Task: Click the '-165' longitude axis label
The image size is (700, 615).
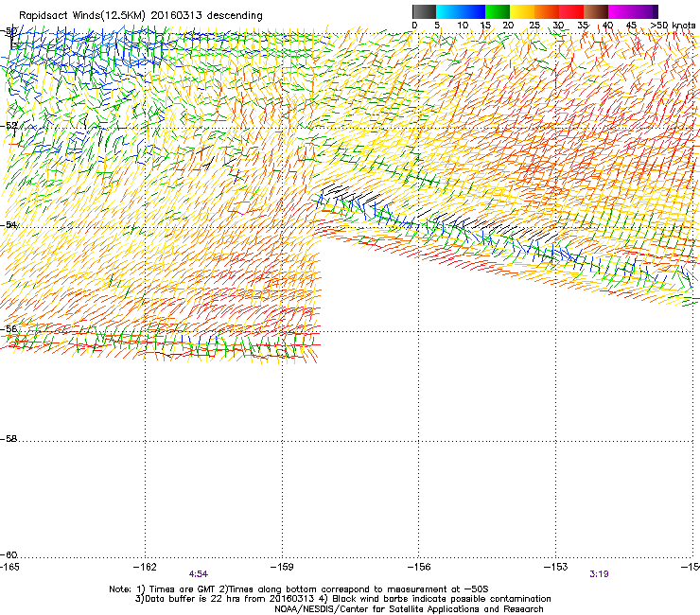Action: click(9, 567)
